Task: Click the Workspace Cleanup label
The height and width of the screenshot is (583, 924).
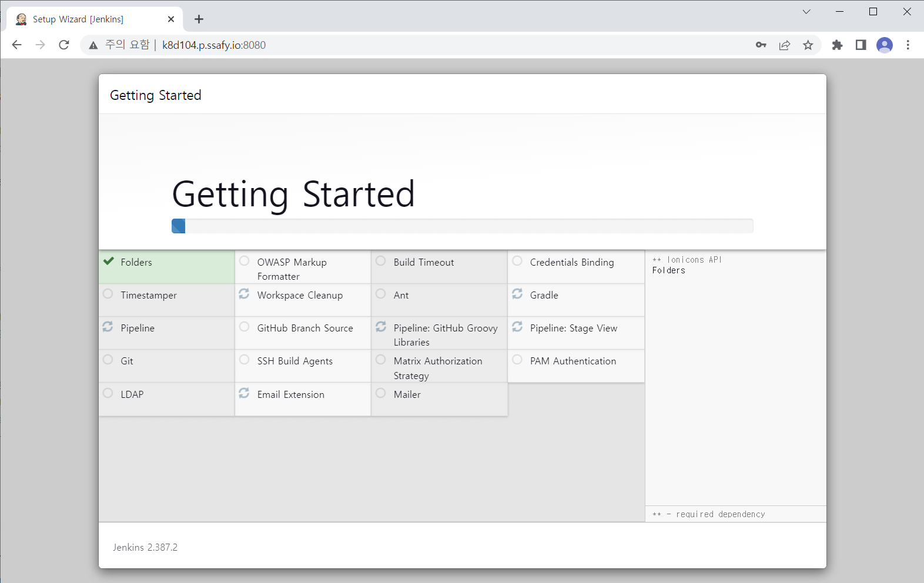Action: coord(300,296)
